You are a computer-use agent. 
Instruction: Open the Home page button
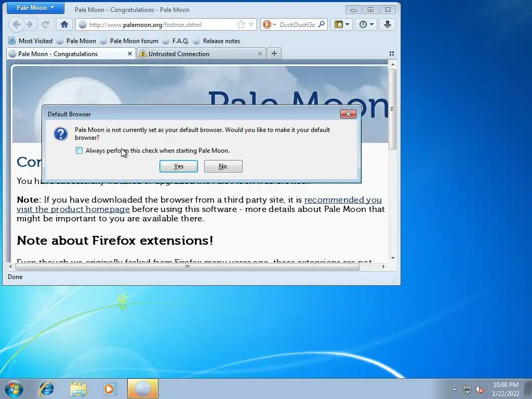pyautogui.click(x=64, y=24)
